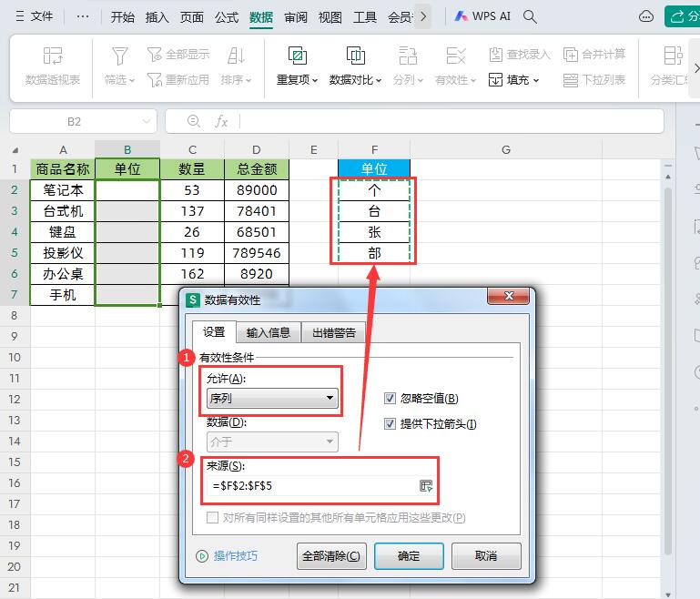700x599 pixels.
Task: Click the select-all corner triangle
Action: pos(15,150)
